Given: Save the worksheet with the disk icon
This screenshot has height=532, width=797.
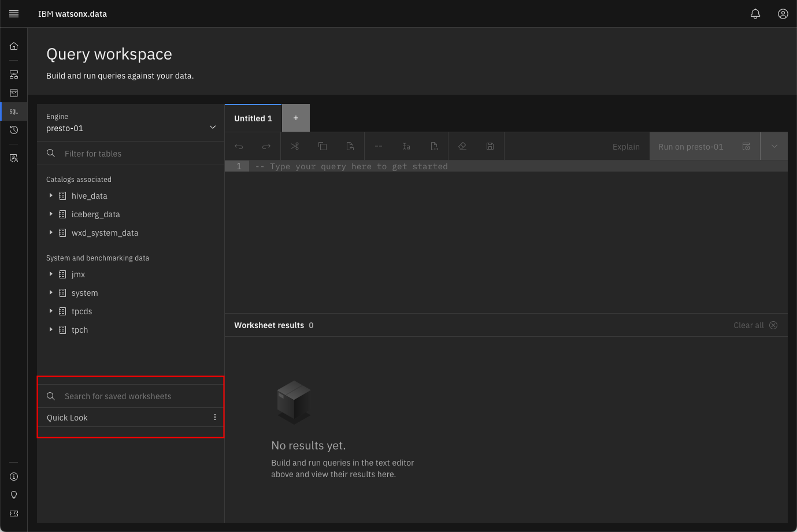Looking at the screenshot, I should pyautogui.click(x=490, y=147).
